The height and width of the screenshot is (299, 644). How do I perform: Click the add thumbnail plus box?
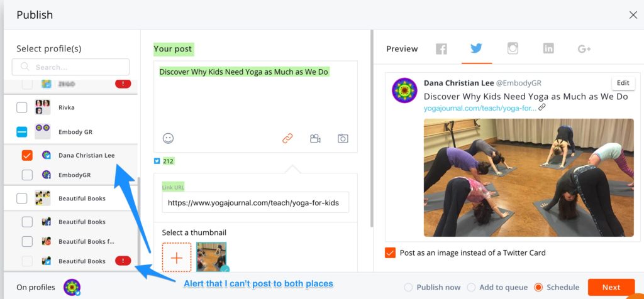(177, 257)
